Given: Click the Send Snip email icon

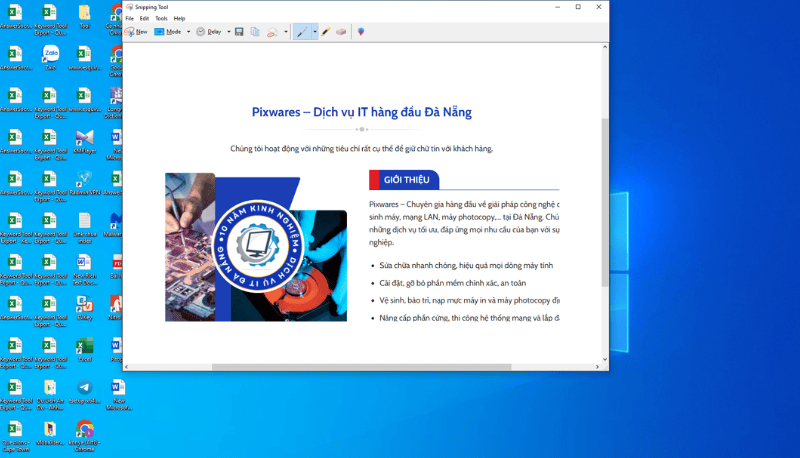Looking at the screenshot, I should click(271, 32).
